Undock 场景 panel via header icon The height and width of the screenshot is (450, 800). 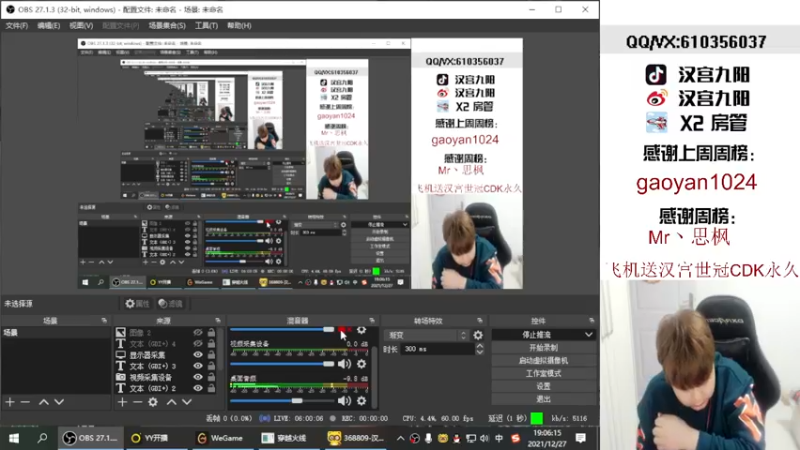[104, 320]
